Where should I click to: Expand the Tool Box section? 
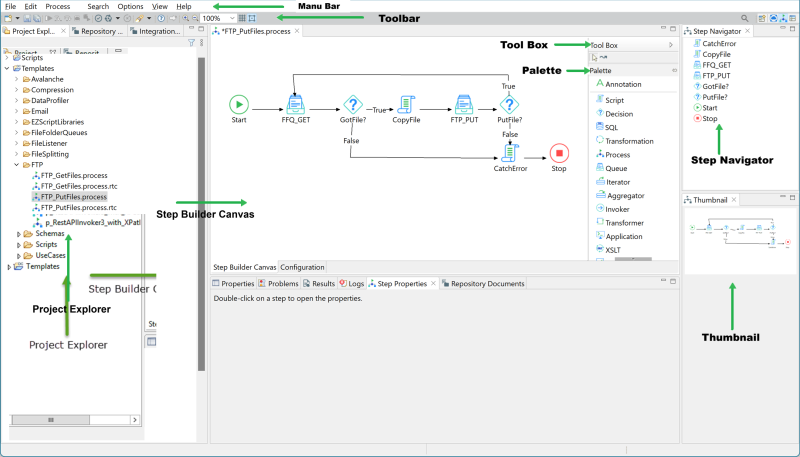pos(670,45)
